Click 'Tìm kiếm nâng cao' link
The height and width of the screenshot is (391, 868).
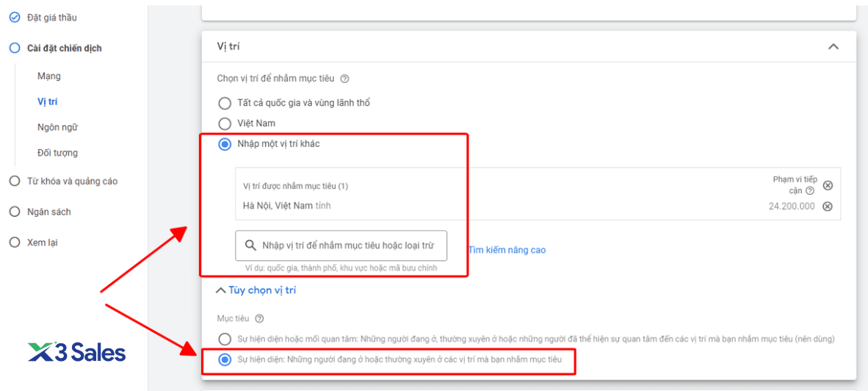507,250
